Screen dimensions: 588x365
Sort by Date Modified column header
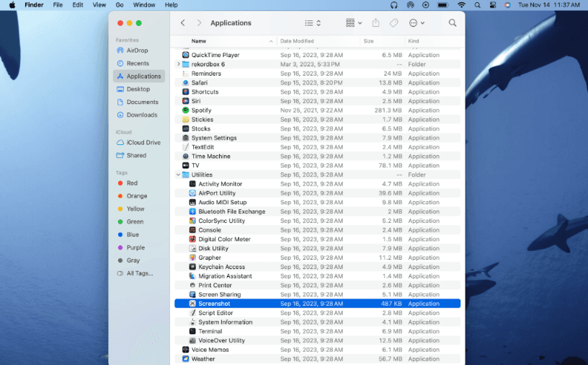click(x=297, y=41)
